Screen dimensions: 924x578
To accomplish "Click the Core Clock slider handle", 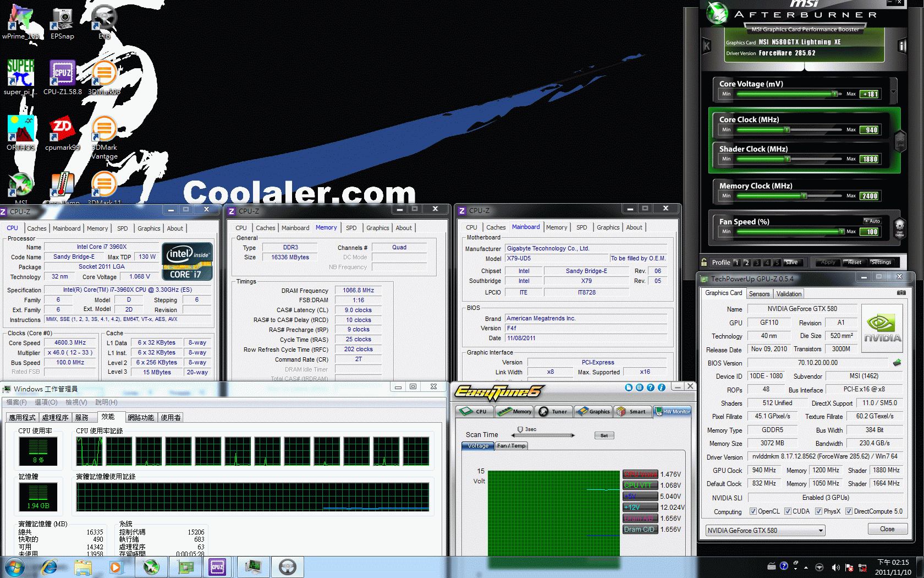I will pyautogui.click(x=787, y=130).
